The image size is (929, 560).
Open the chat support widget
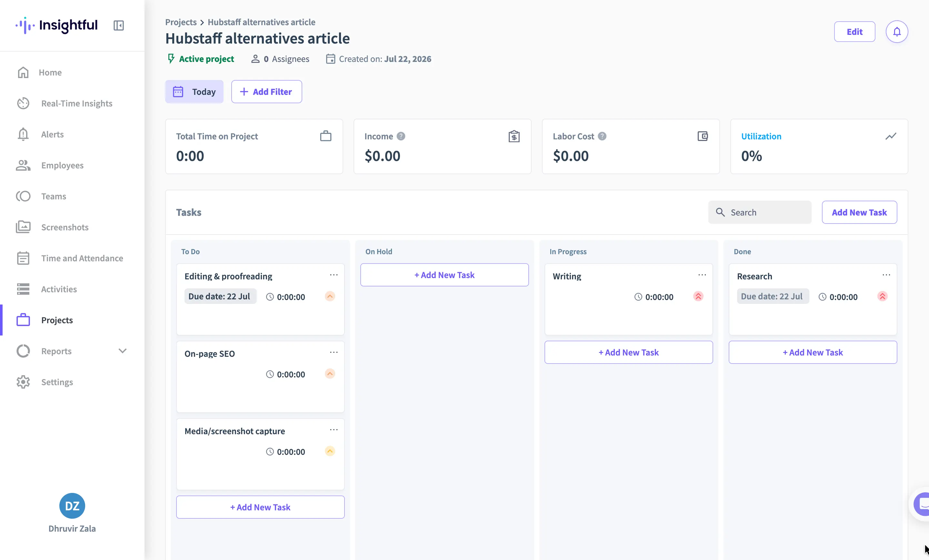click(x=922, y=504)
